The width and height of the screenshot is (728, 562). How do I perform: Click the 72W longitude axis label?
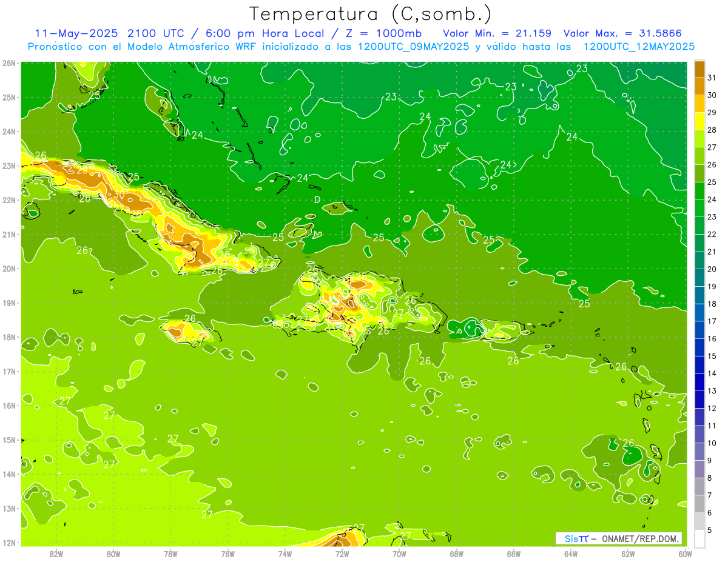342,554
